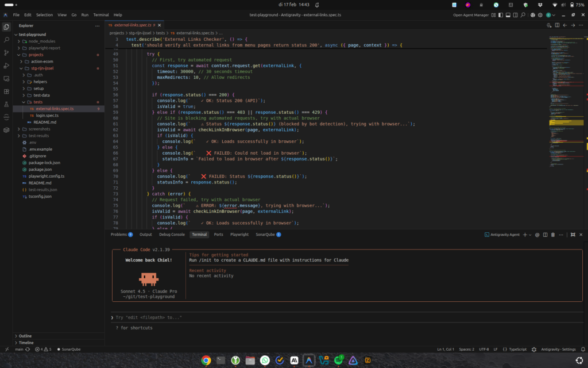Open the Extensions view in activity bar
This screenshot has height=368, width=588.
(x=6, y=91)
